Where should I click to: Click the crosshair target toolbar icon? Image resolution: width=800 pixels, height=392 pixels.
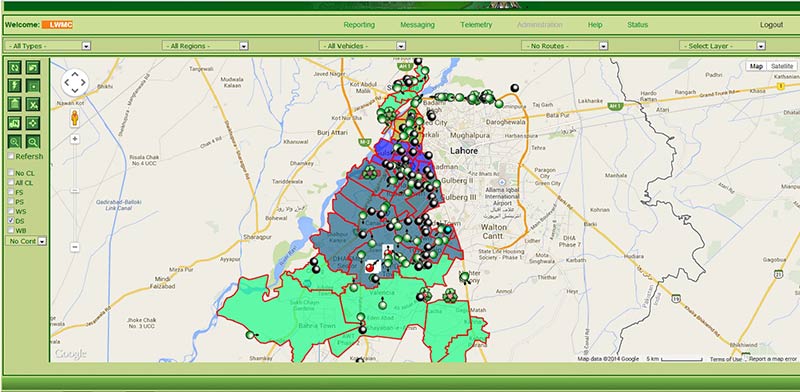(x=33, y=123)
